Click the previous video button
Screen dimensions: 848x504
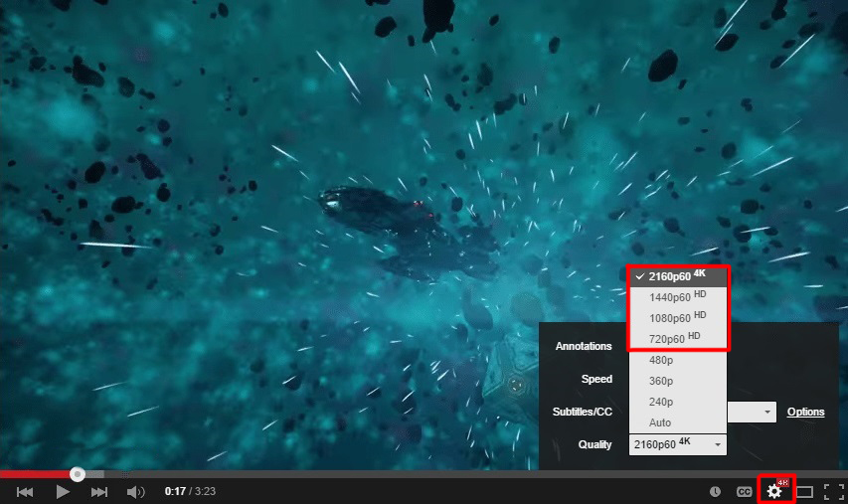coord(25,491)
